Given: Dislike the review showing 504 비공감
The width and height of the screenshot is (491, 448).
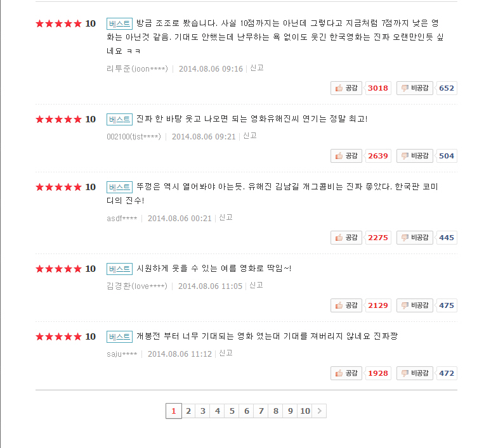Looking at the screenshot, I should [415, 156].
